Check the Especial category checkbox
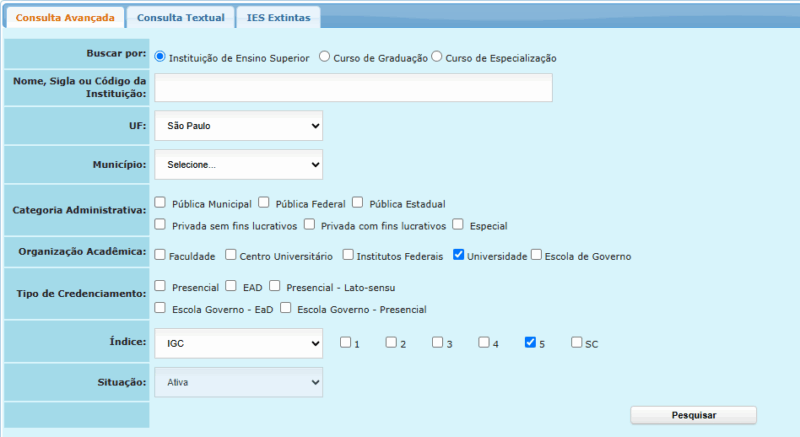 click(458, 224)
